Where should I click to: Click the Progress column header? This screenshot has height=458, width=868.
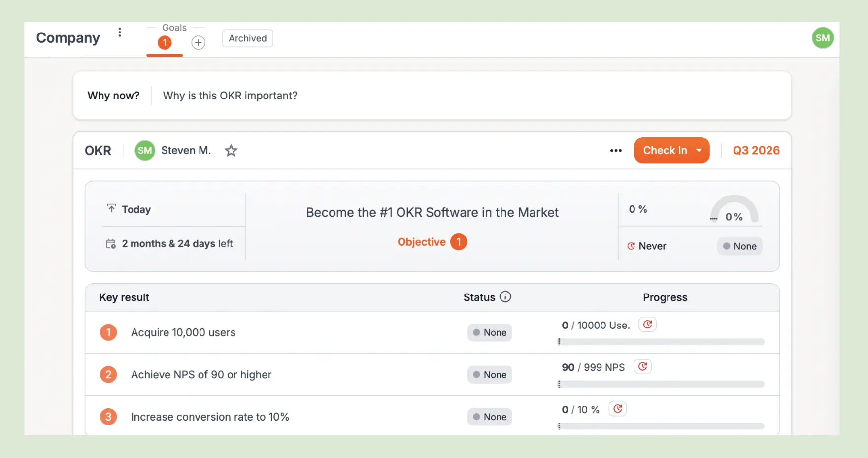(x=665, y=297)
